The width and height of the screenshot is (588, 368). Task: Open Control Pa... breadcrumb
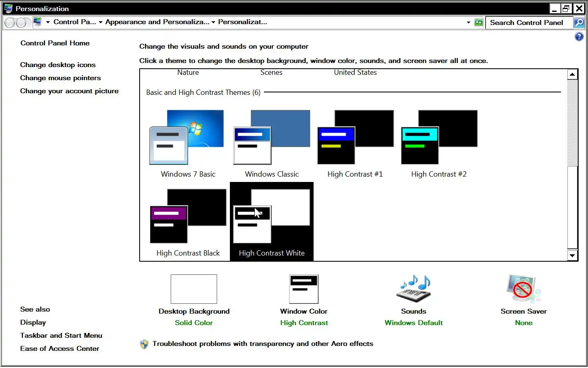[x=75, y=22]
